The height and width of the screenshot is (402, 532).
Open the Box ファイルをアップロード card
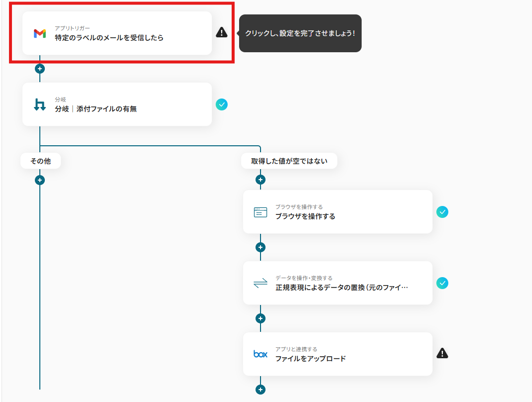click(338, 354)
